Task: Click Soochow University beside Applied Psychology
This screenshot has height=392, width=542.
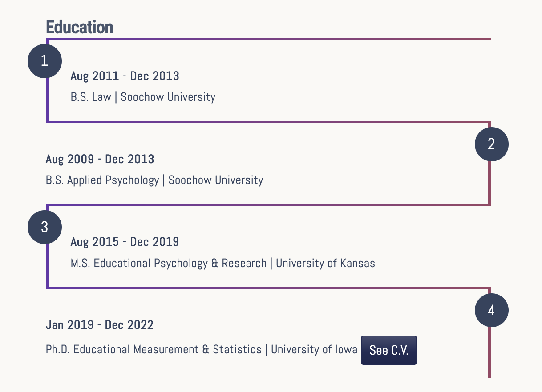Action: click(216, 180)
